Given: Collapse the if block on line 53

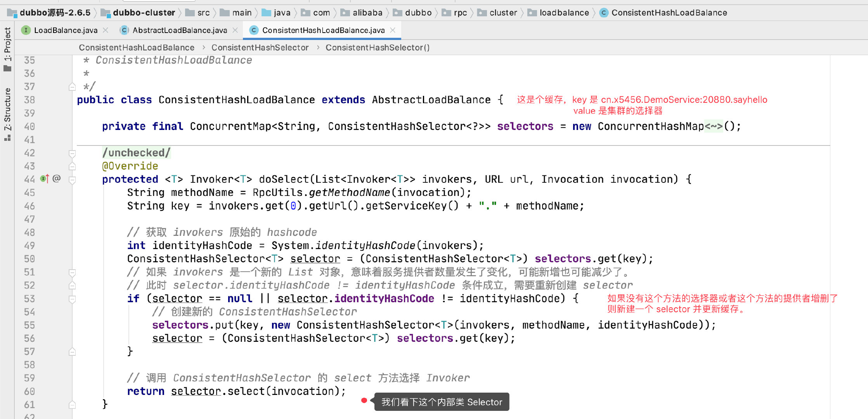Looking at the screenshot, I should [72, 299].
